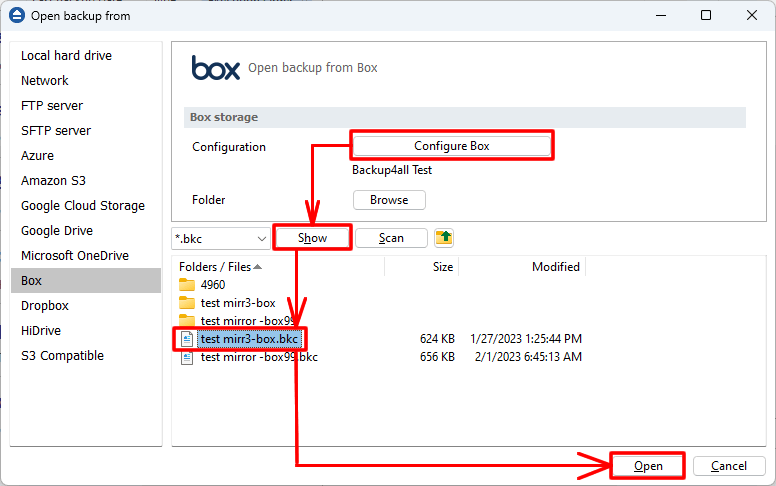Select Network source
The image size is (776, 486).
(86, 81)
